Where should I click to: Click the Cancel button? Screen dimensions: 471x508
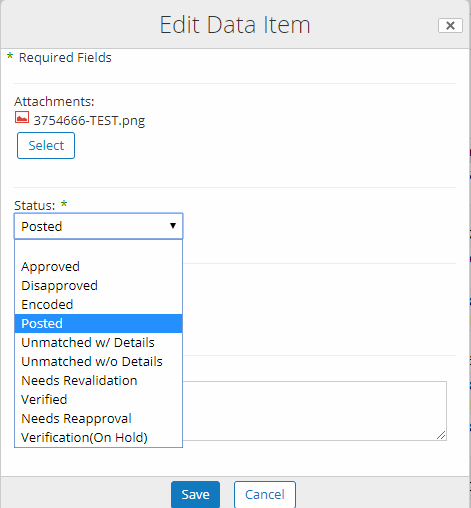coord(265,494)
